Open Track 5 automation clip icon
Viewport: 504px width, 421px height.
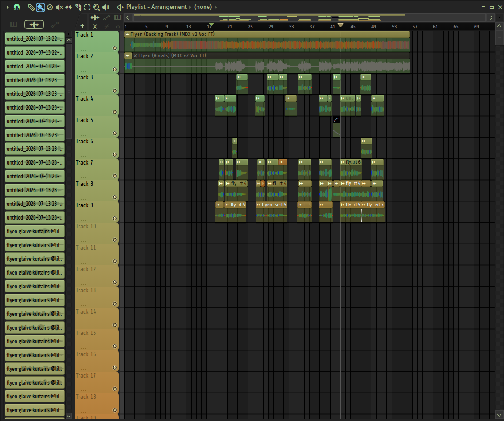coord(336,119)
